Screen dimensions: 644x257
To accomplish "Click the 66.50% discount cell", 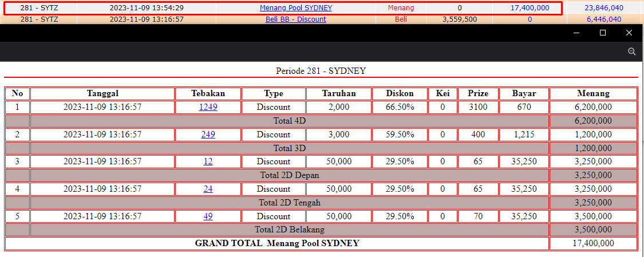I will pyautogui.click(x=400, y=107).
